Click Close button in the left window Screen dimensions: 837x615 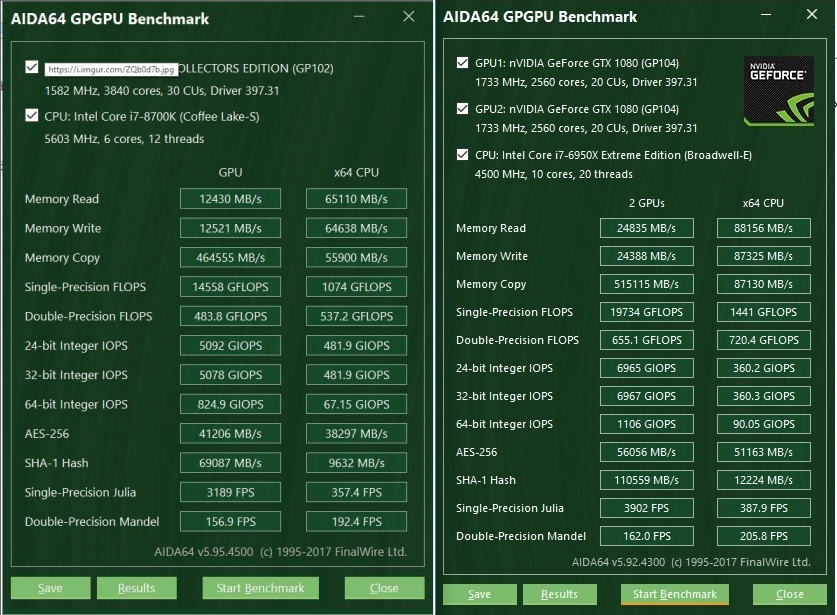384,588
